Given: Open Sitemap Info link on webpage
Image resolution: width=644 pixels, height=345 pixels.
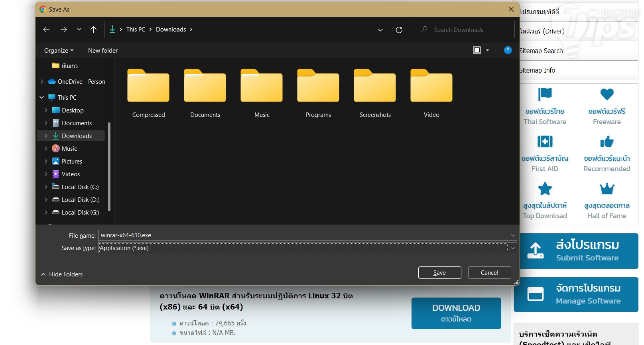Looking at the screenshot, I should (x=537, y=70).
